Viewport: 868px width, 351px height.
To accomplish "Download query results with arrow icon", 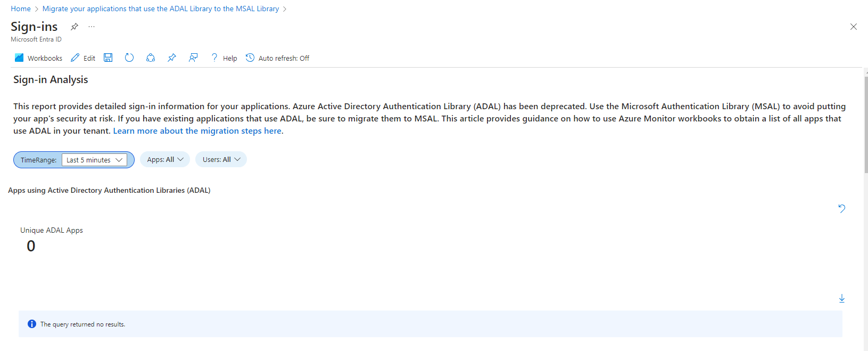I will coord(842,298).
